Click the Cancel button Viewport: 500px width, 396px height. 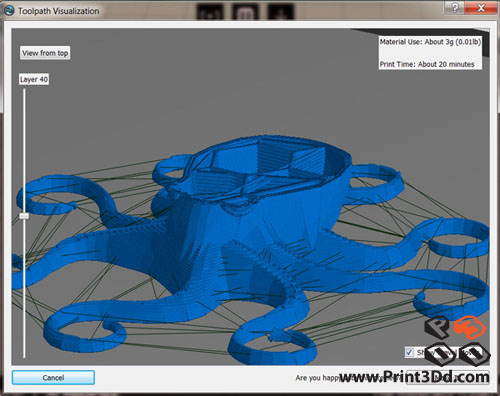pos(53,378)
